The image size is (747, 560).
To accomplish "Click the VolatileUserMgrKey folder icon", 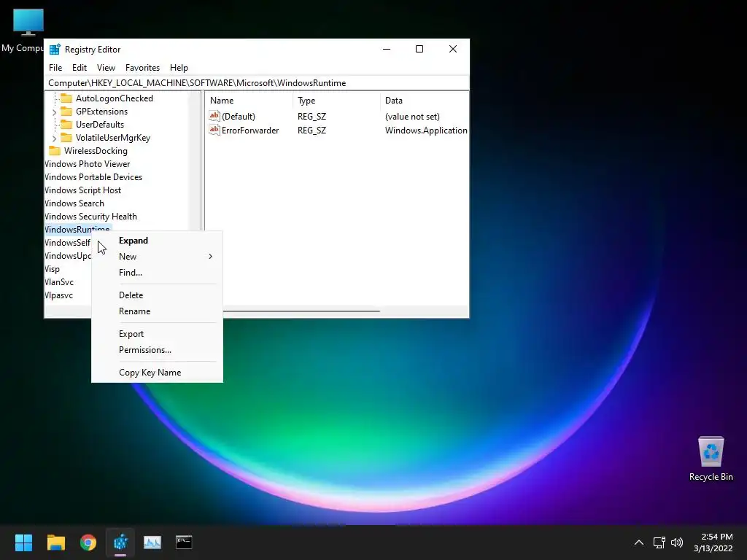I will pyautogui.click(x=66, y=138).
